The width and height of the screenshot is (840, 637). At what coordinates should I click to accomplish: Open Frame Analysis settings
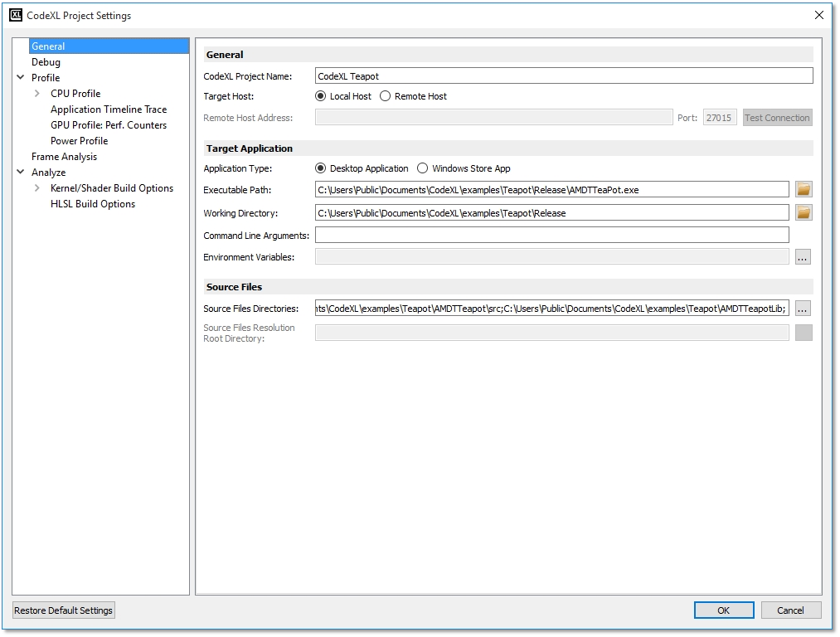click(65, 157)
